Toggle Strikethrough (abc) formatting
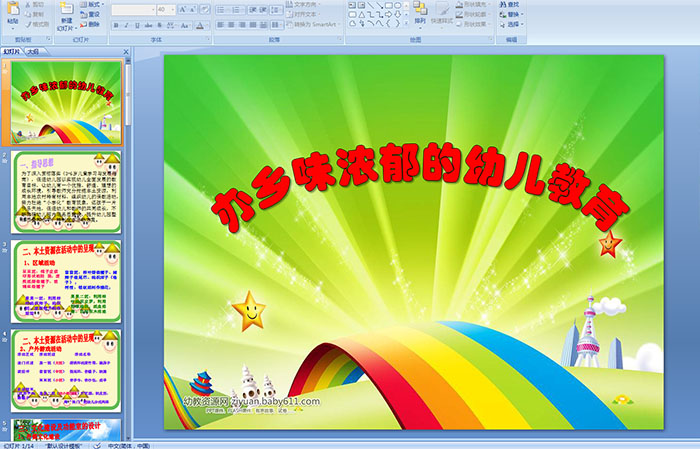 (148, 25)
